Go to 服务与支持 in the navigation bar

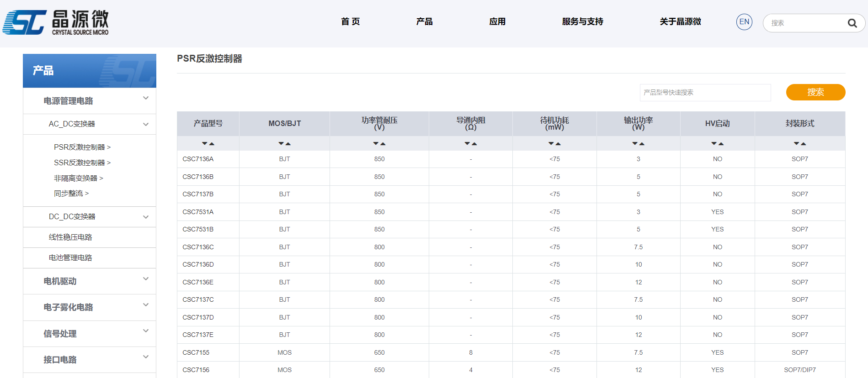pos(582,22)
